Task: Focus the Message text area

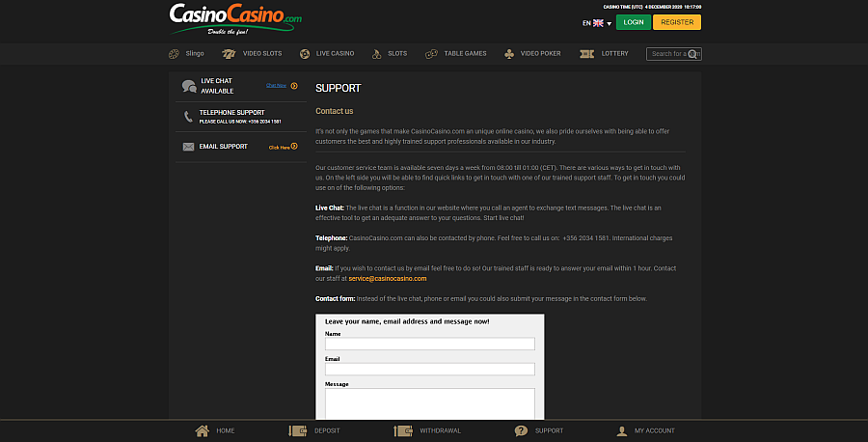Action: (x=430, y=403)
